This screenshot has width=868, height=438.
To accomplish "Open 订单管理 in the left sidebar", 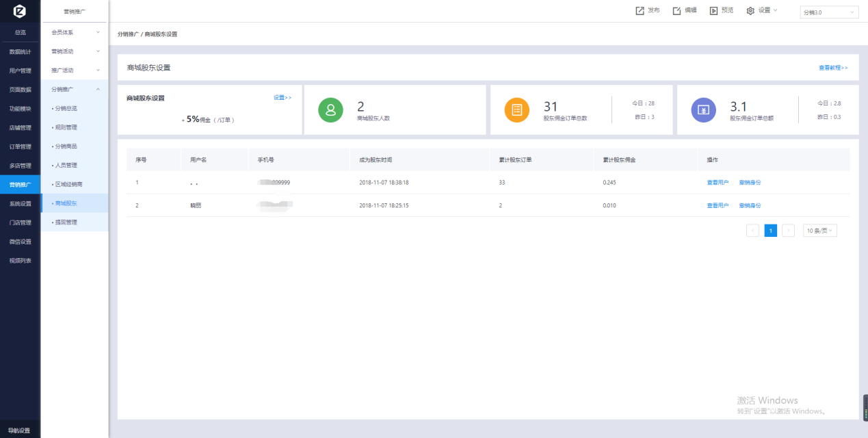I will pyautogui.click(x=20, y=146).
